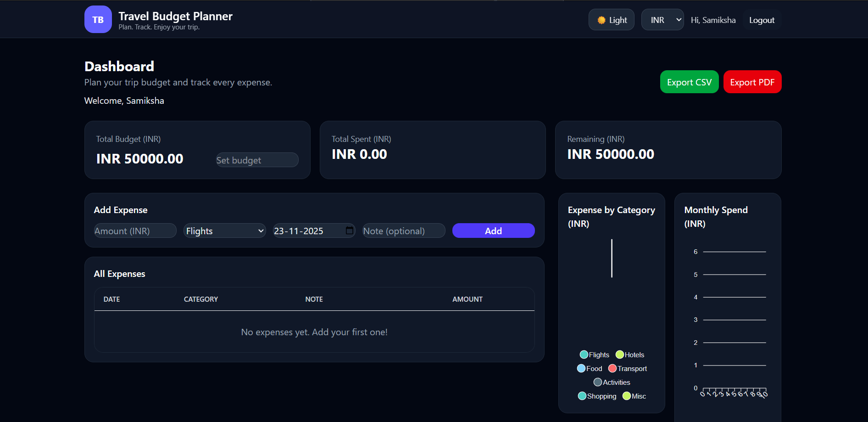Toggle Flights legend swatch in chart

coord(584,354)
